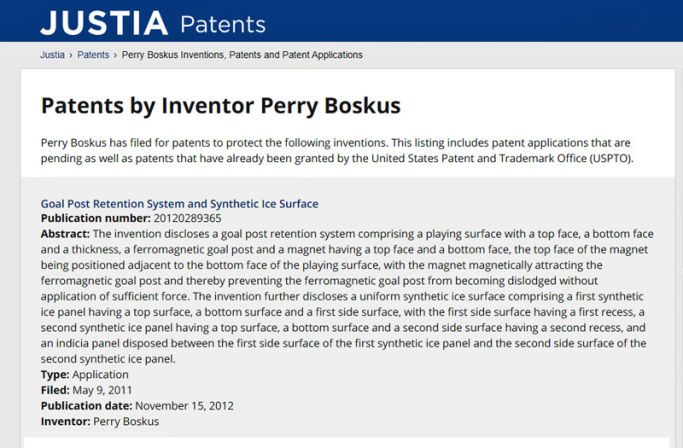
Task: Click the inventor name 'Perry Boskus' at the bottom
Action: [x=128, y=422]
